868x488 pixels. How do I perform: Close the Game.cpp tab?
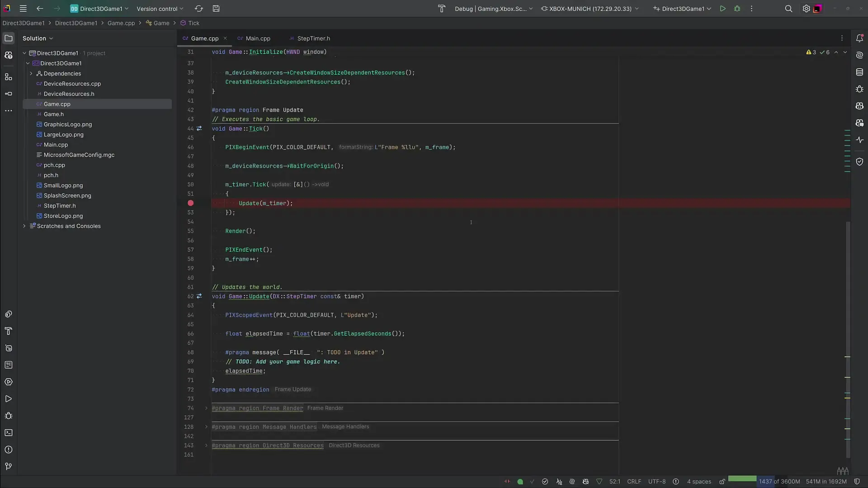coord(225,38)
